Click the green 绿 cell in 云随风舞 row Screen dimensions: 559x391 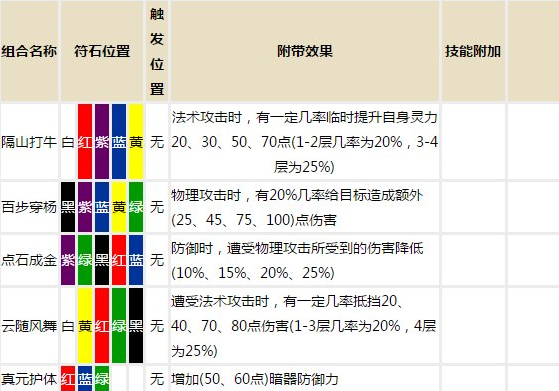tap(119, 326)
